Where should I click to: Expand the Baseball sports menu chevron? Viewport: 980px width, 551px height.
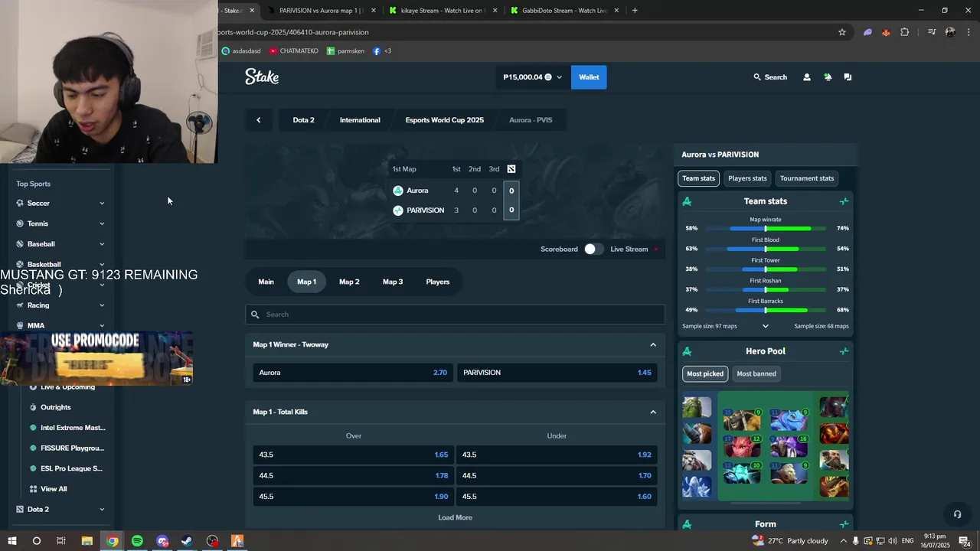(x=102, y=244)
